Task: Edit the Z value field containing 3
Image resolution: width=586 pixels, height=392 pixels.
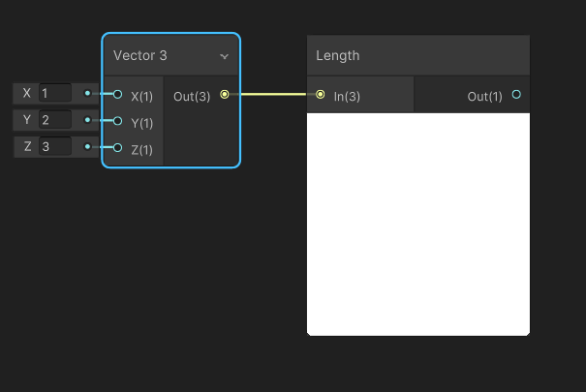Action: tap(55, 147)
